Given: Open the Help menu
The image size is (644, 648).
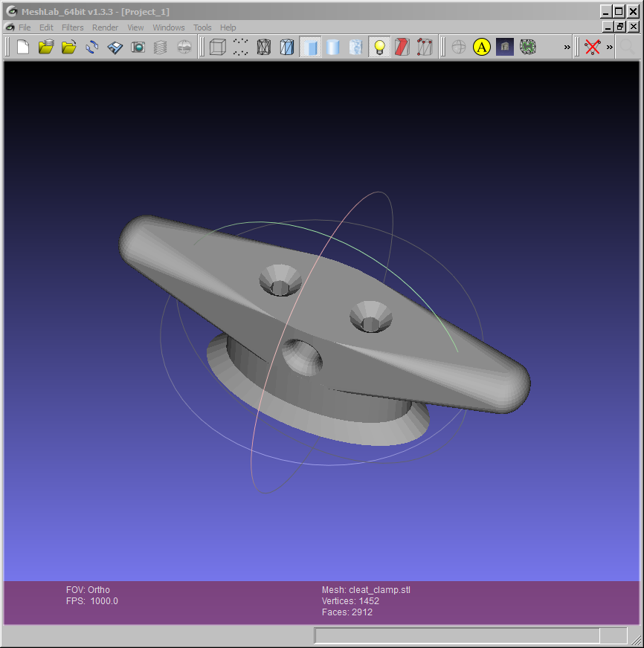Looking at the screenshot, I should [228, 27].
